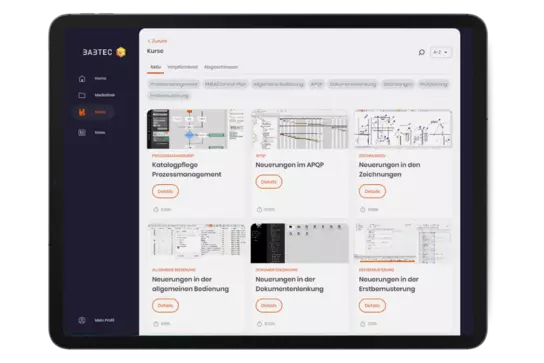
Task: Open the Neuerungen im APQP thumbnail
Action: pos(300,129)
